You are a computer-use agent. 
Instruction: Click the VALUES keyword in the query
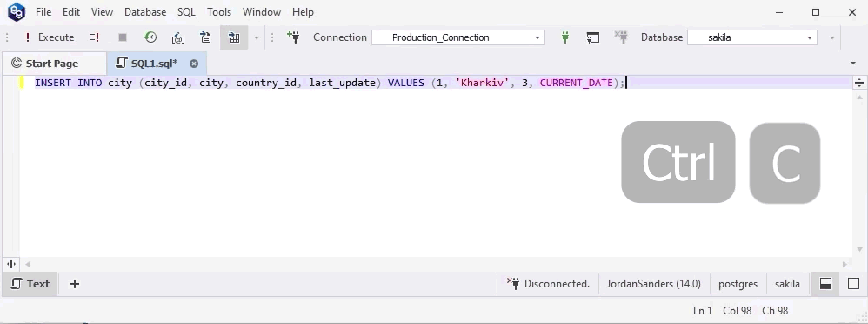click(x=406, y=83)
